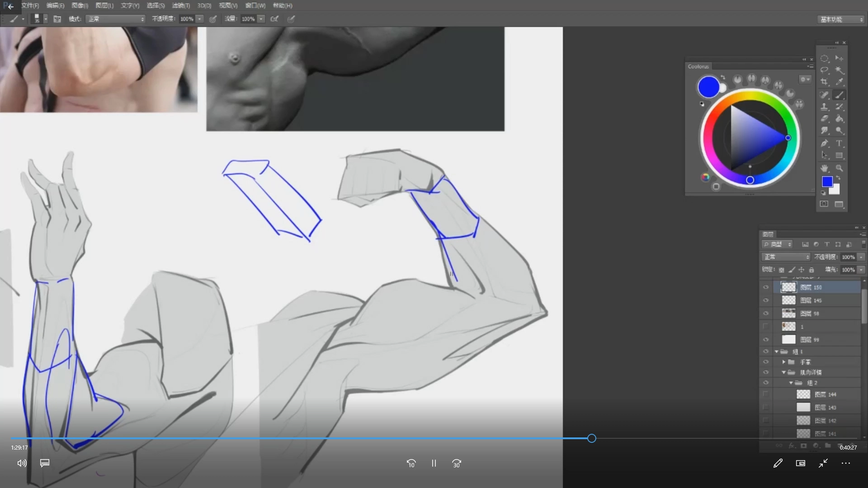Select the Lasso tool
Screen dimensions: 868x488
824,70
